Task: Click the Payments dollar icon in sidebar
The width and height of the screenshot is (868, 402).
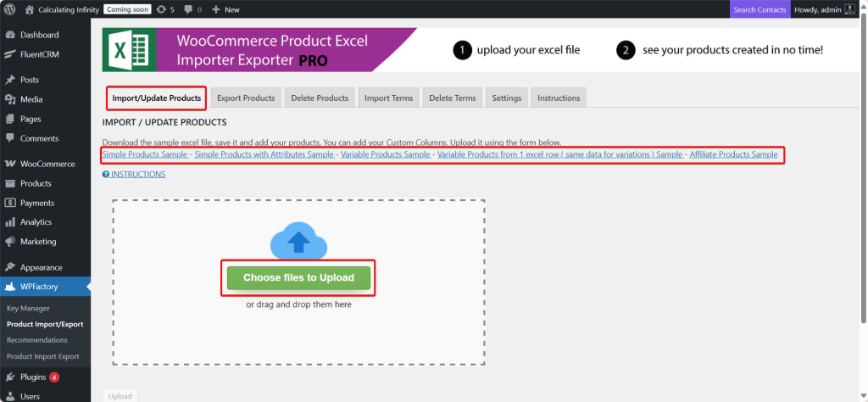Action: point(10,203)
